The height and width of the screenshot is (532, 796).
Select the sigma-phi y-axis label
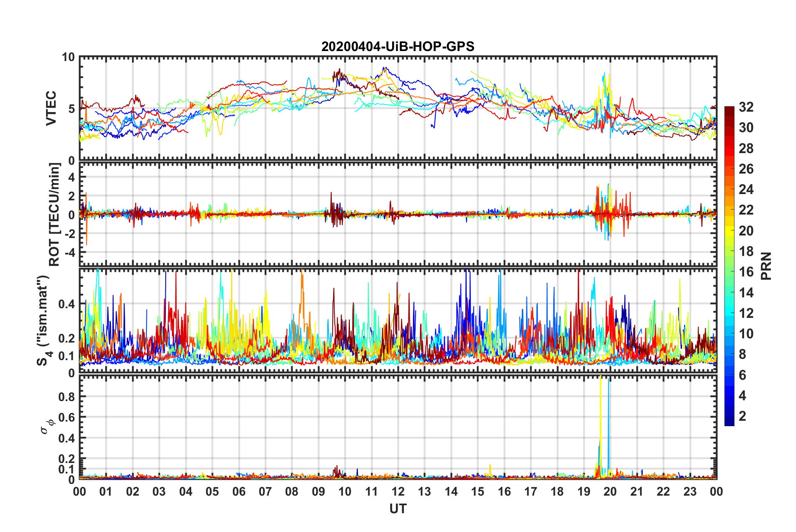point(48,426)
